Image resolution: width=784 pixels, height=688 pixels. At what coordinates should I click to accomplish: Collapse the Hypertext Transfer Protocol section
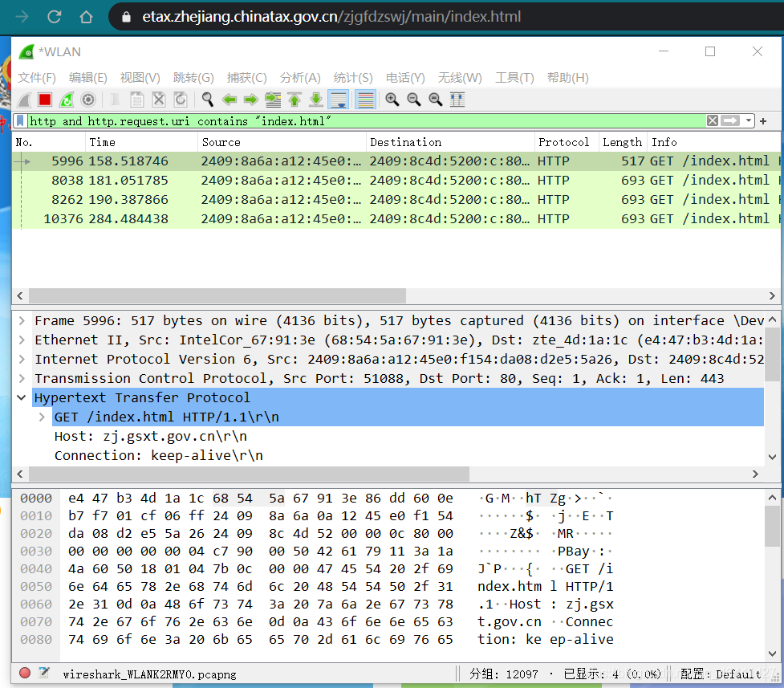coord(22,398)
